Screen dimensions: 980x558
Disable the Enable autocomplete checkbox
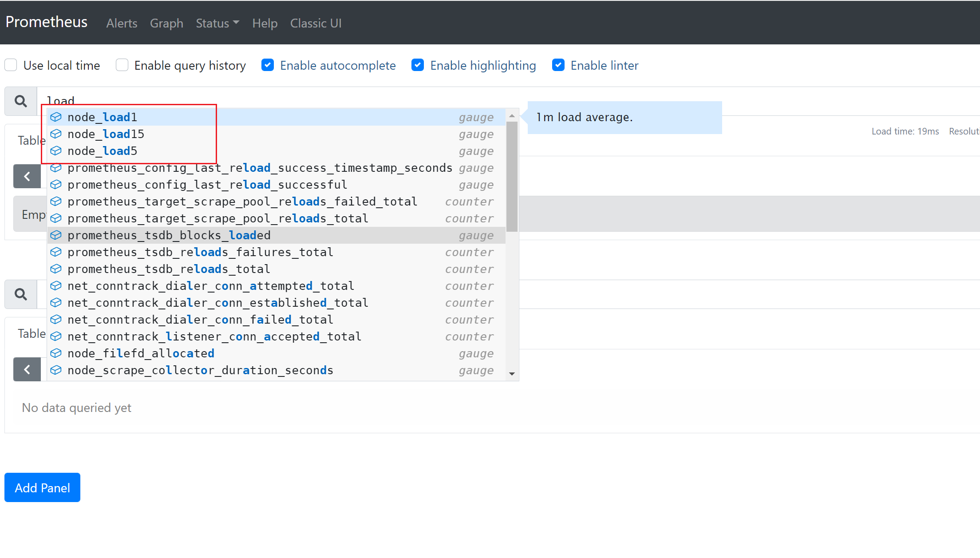tap(268, 65)
